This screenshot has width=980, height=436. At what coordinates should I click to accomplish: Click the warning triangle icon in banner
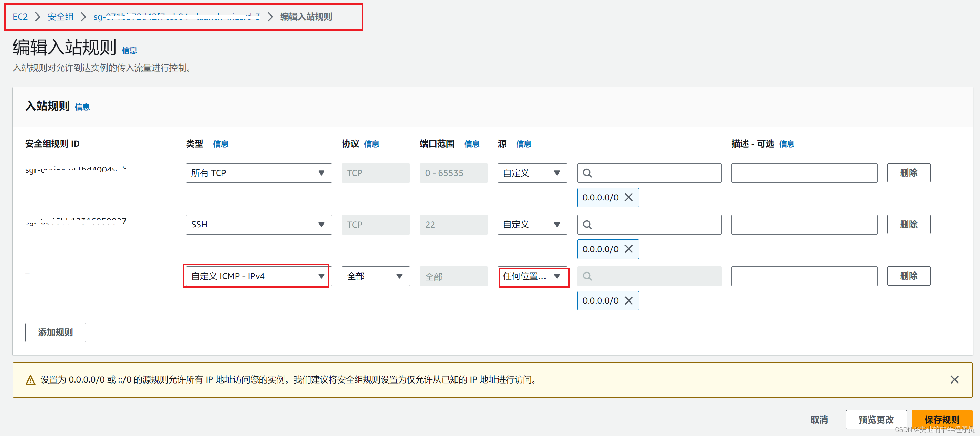click(x=30, y=380)
